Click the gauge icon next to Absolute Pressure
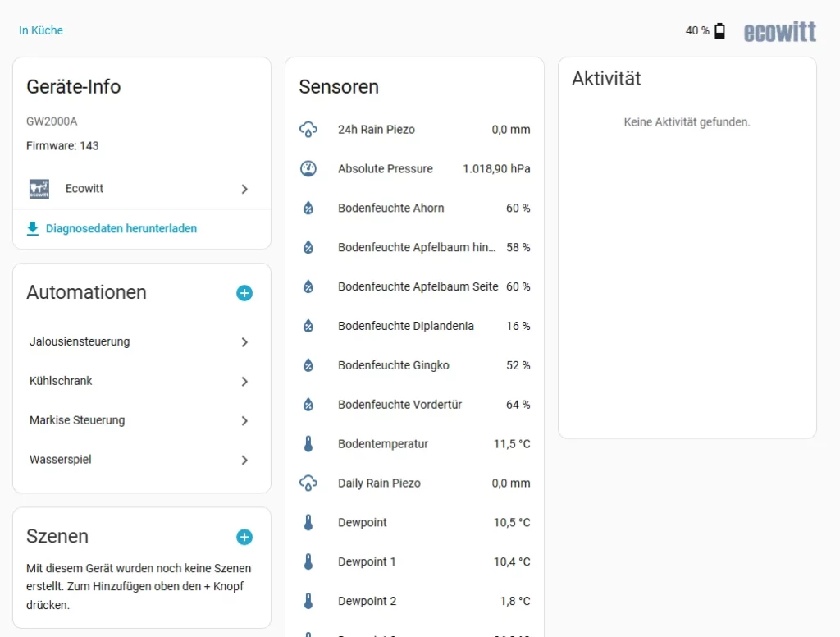This screenshot has height=637, width=840. pos(308,168)
